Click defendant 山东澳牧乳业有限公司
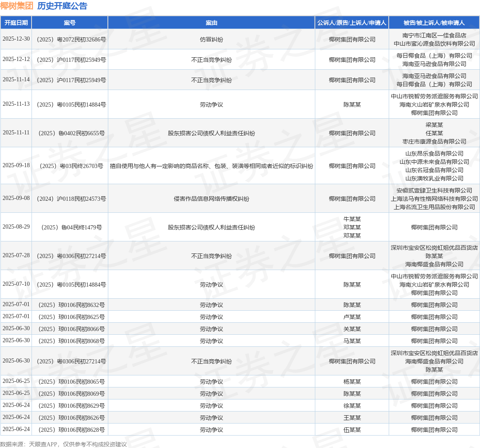The image size is (480, 448). click(434, 178)
